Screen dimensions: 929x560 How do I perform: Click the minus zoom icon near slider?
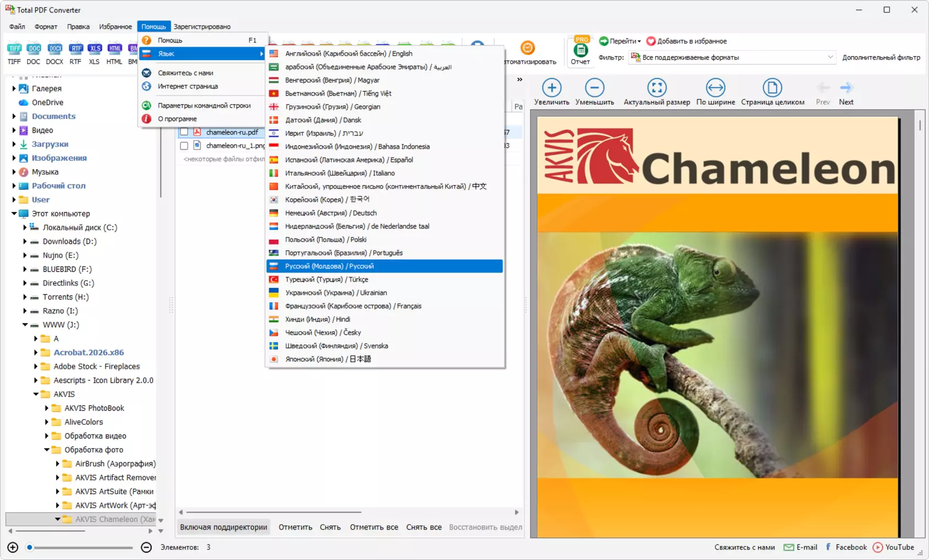(x=146, y=547)
